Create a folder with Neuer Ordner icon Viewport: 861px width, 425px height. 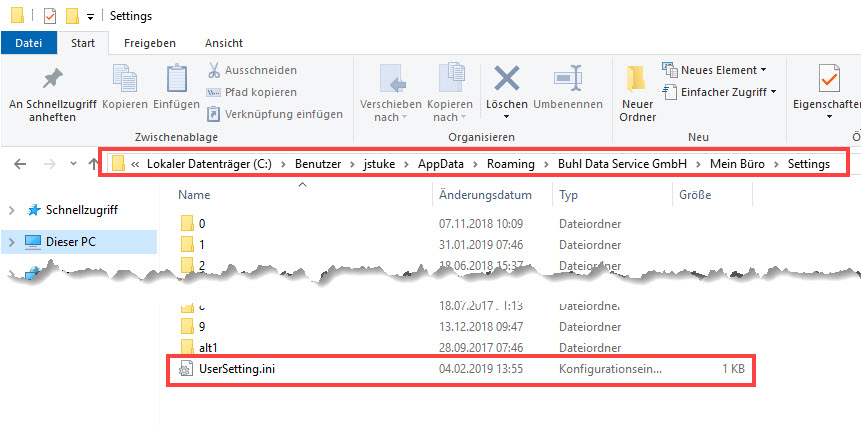[637, 80]
